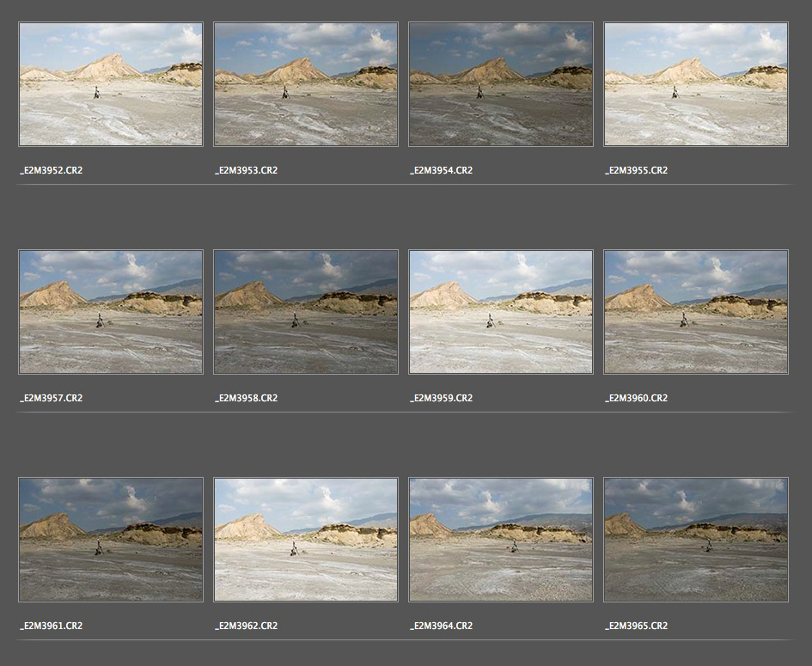Click the _E2M3954.CR2 filename text

click(442, 170)
